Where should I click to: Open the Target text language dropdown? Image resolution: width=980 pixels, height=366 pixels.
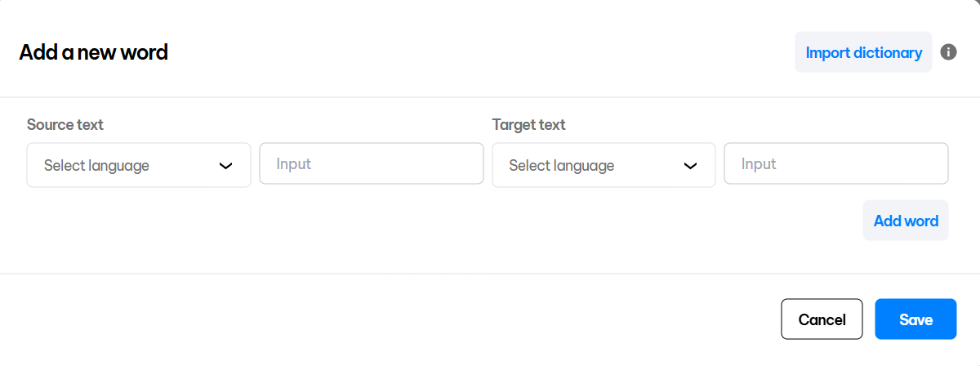pos(604,165)
